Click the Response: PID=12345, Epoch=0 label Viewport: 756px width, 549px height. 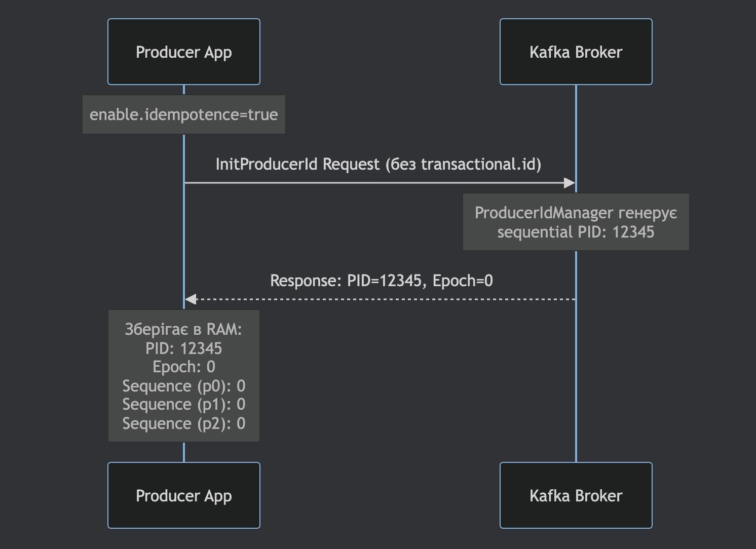381,281
